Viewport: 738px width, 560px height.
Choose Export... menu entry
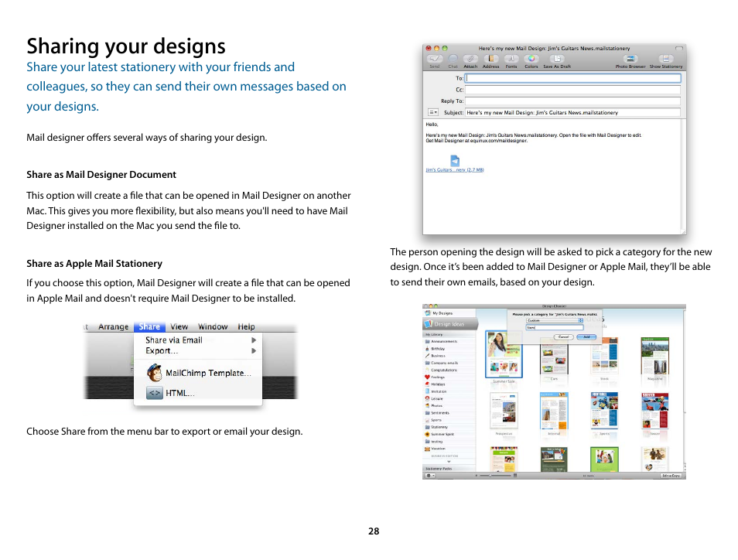pyautogui.click(x=198, y=350)
